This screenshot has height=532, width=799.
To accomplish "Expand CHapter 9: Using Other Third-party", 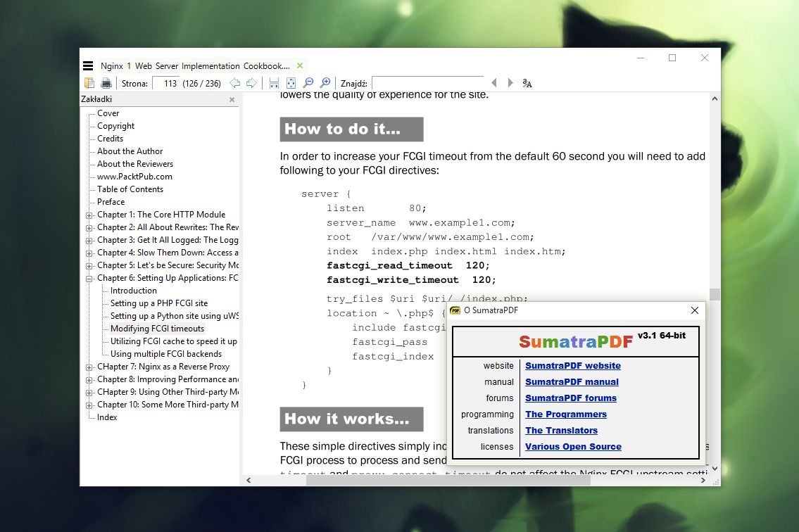I will 89,393.
